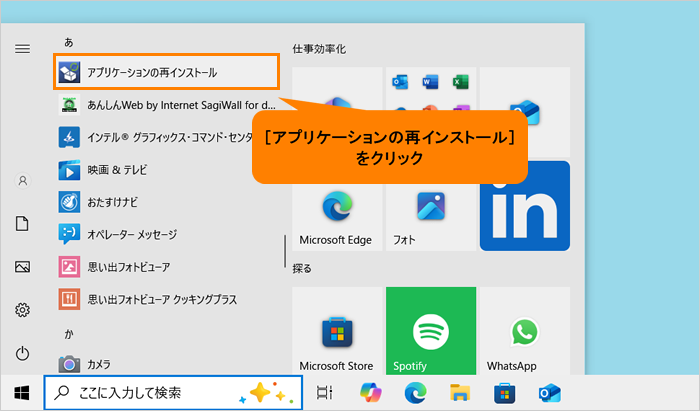The image size is (700, 411).
Task: Click the あ letter group header
Action: click(68, 42)
